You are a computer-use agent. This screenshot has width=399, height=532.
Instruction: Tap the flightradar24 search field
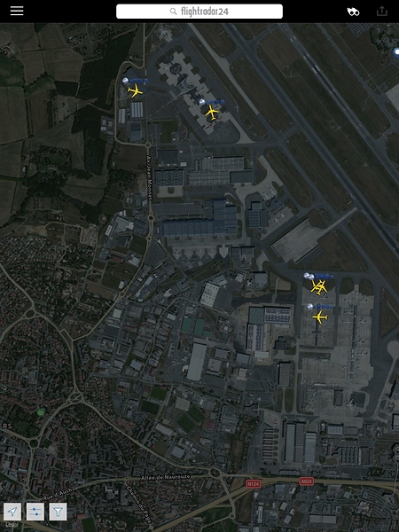(x=199, y=12)
